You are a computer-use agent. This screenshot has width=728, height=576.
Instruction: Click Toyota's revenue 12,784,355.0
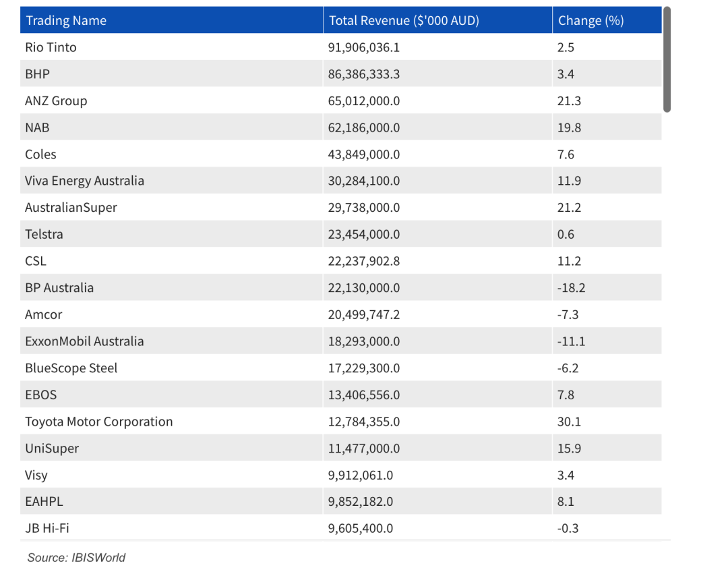pos(364,422)
